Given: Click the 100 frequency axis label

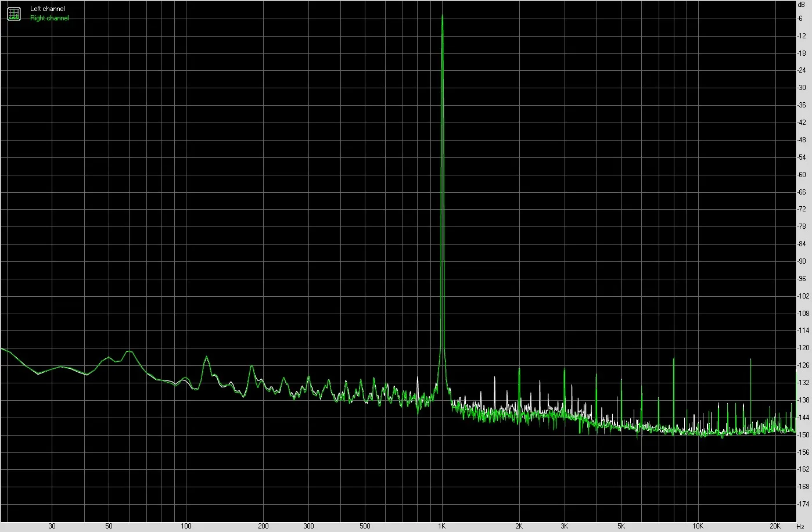Looking at the screenshot, I should pyautogui.click(x=186, y=526).
